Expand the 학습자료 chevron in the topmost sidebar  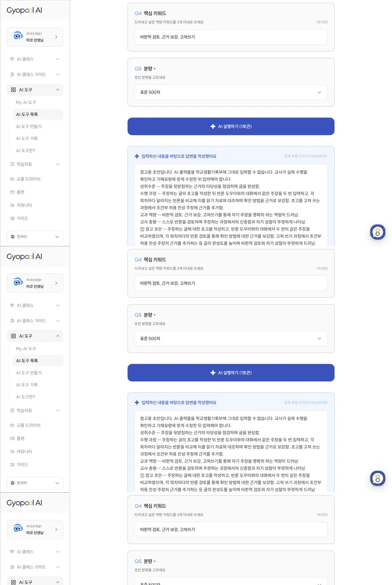tap(58, 164)
